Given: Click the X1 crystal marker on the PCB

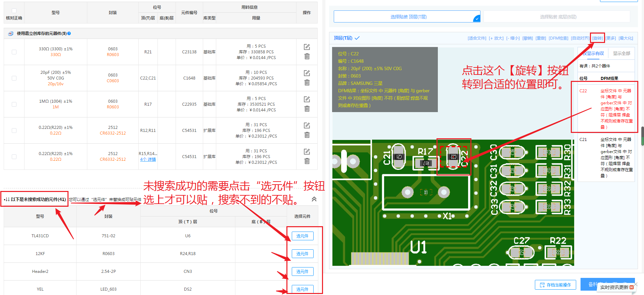Looking at the screenshot, I should (426, 192).
